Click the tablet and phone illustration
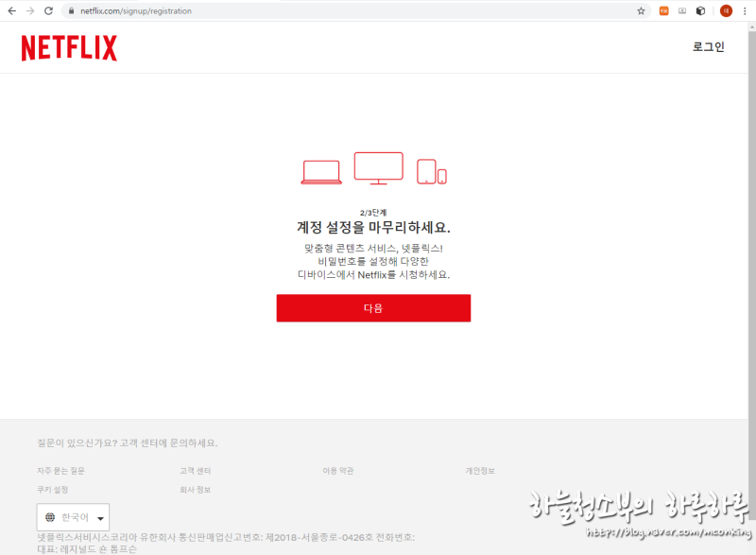 [x=432, y=172]
